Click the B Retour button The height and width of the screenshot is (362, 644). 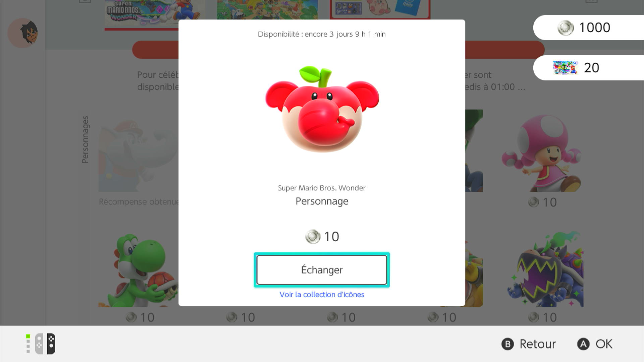click(x=529, y=344)
